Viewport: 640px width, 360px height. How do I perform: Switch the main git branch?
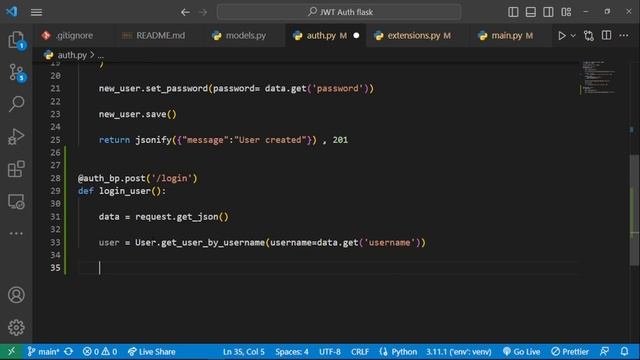(x=43, y=351)
